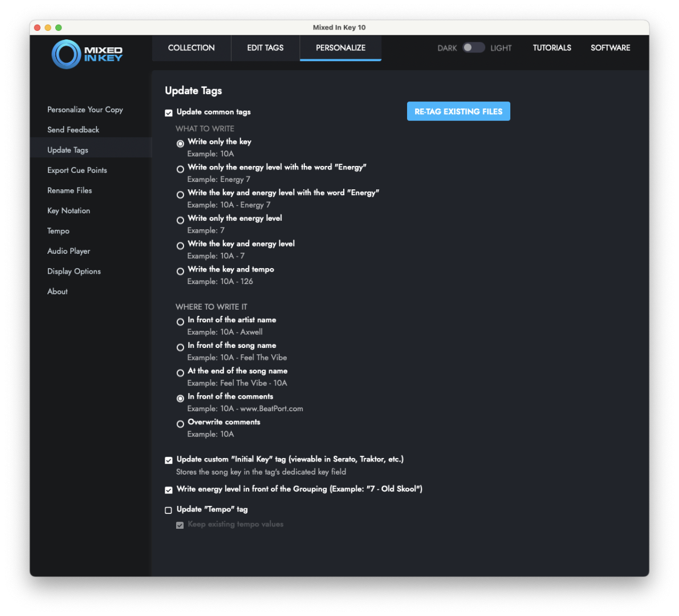Uncheck Update common tags checkbox
Screen dimensions: 679x616
168,112
